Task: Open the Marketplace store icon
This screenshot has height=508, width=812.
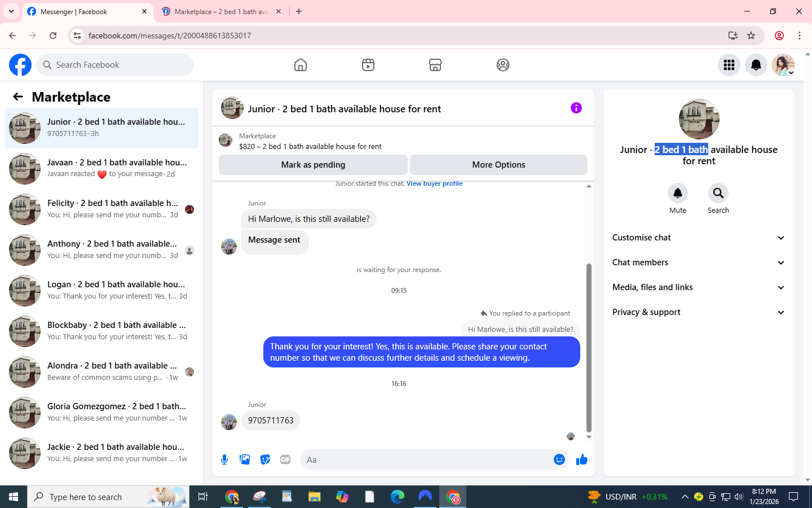Action: pos(435,65)
